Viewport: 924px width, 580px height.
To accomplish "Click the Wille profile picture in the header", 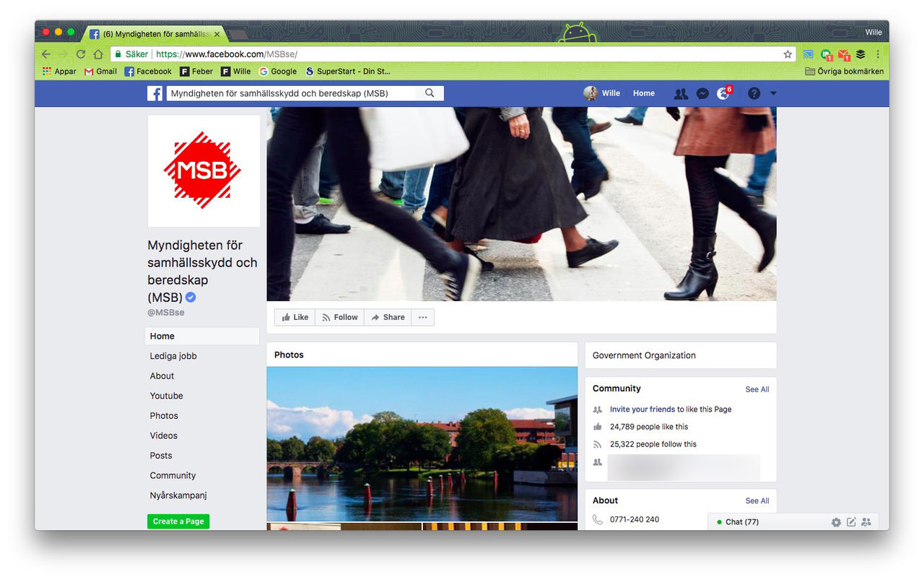I will 590,93.
